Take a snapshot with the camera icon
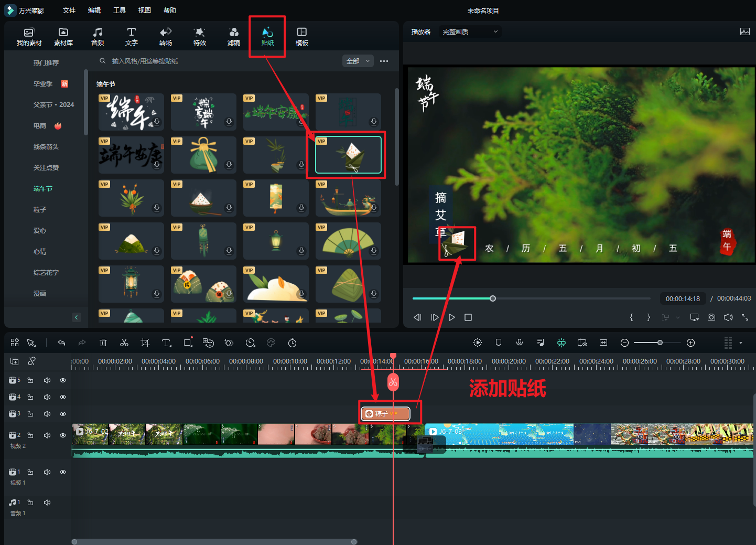Image resolution: width=756 pixels, height=545 pixels. 711,317
